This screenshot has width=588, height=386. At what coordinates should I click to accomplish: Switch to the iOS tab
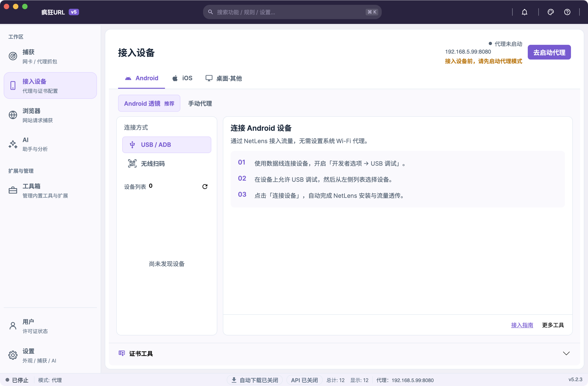[182, 78]
